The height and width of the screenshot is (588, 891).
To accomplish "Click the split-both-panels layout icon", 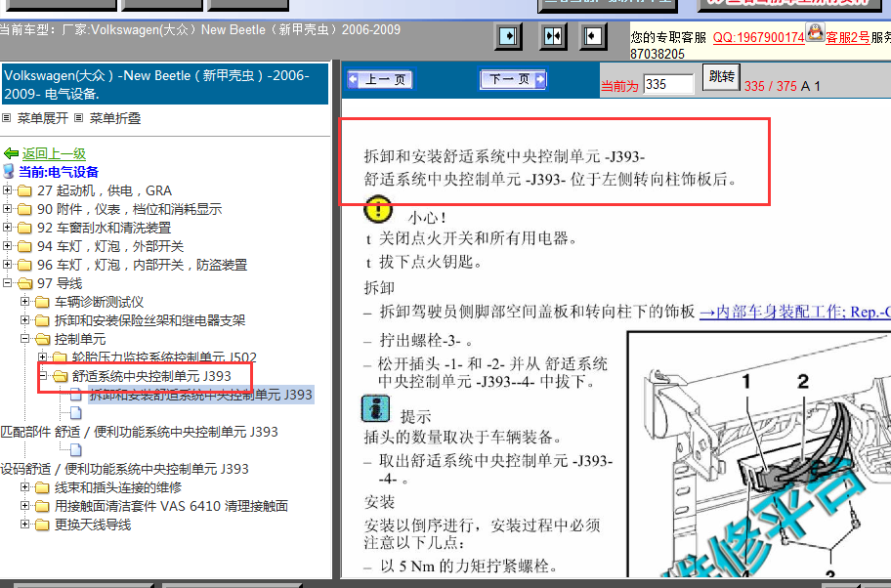I will click(552, 37).
